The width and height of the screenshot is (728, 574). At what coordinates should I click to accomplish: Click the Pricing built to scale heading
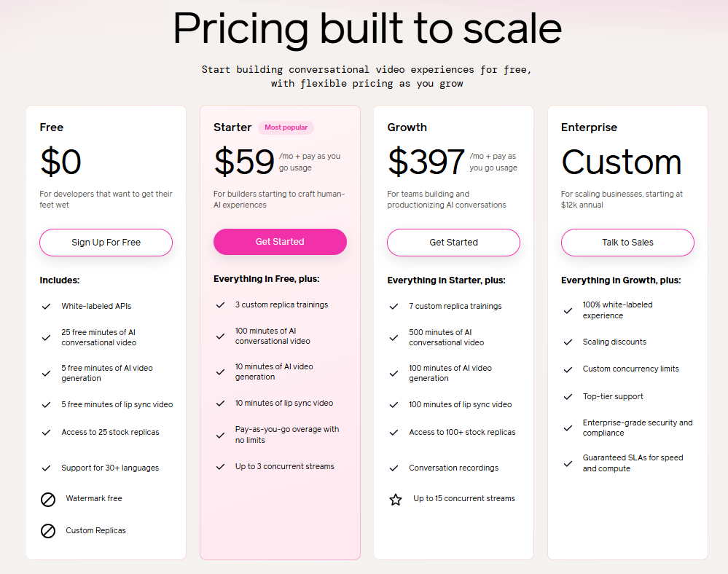point(367,28)
